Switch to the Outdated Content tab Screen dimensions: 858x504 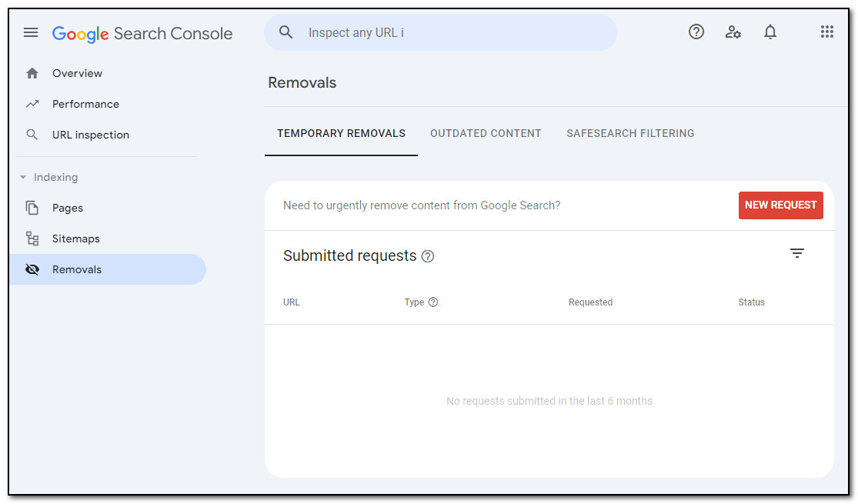click(x=486, y=133)
